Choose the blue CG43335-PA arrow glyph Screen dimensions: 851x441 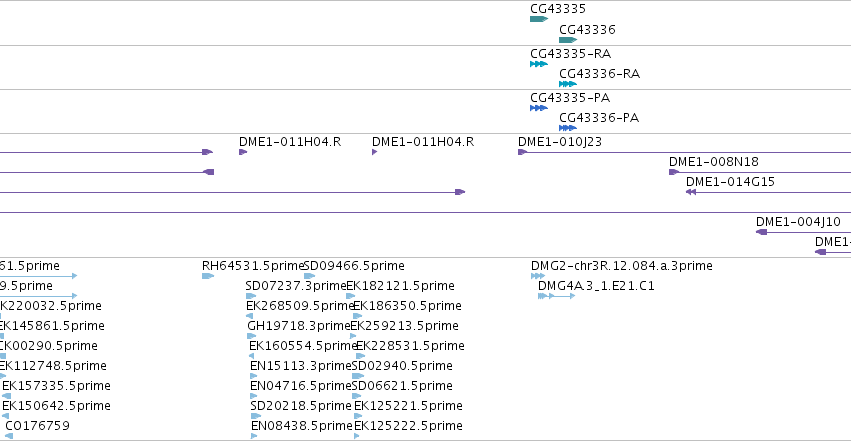[x=539, y=108]
